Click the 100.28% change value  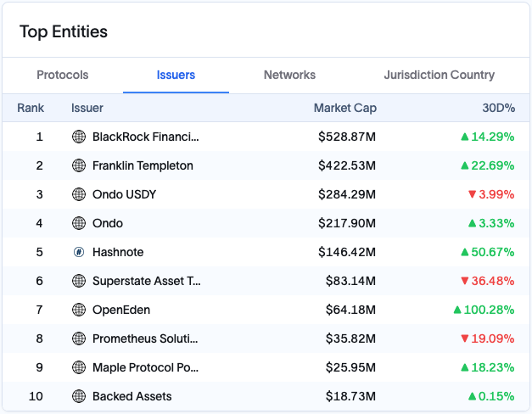point(489,310)
